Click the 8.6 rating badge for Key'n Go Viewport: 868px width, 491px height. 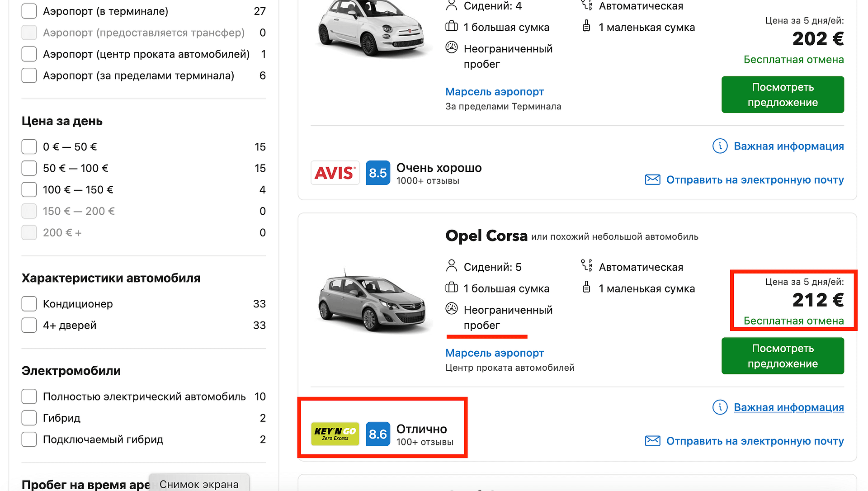click(377, 434)
